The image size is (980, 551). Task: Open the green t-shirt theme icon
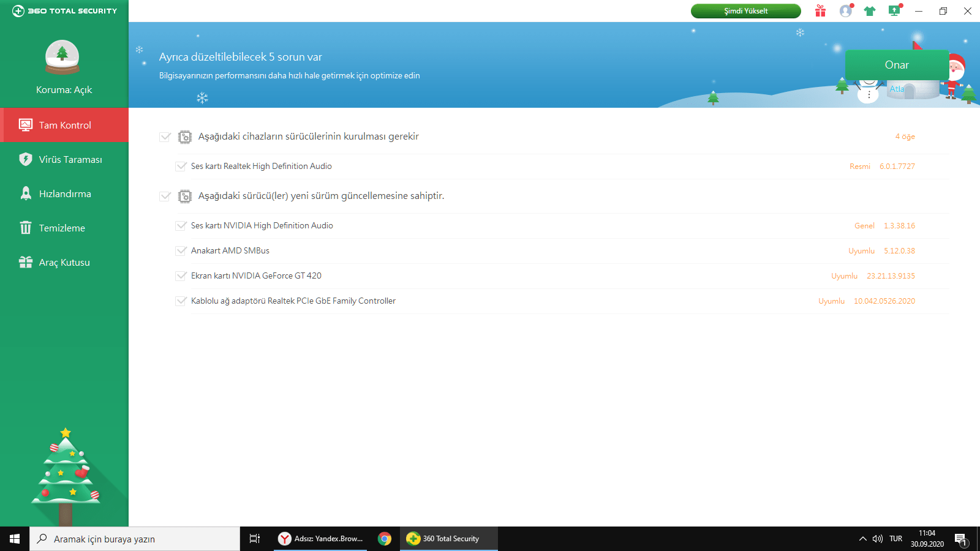tap(870, 11)
